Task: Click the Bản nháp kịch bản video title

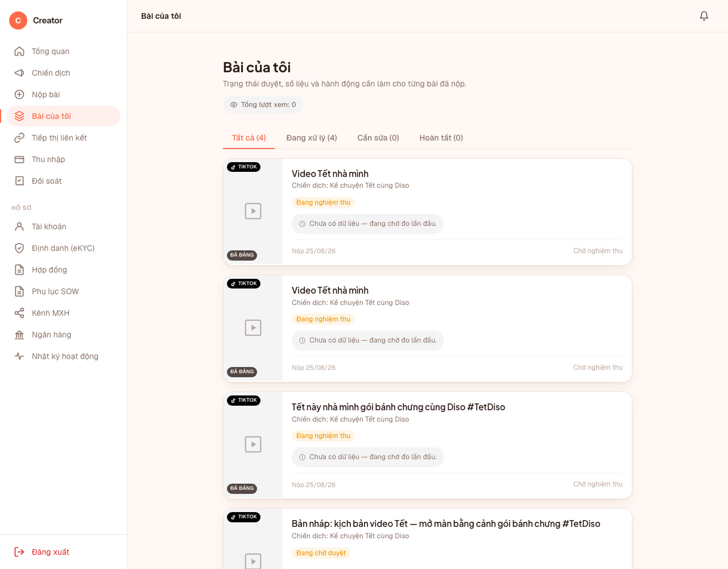Action: tap(446, 523)
